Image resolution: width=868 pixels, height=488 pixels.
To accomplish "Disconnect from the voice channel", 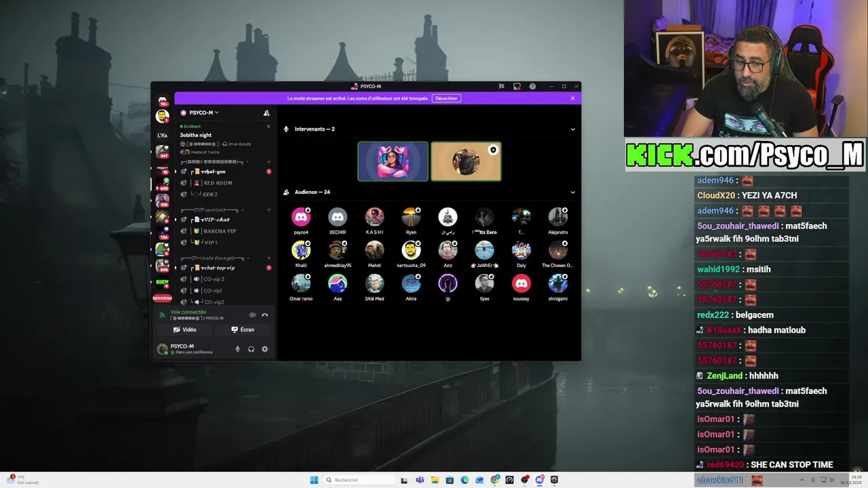I will [x=264, y=315].
